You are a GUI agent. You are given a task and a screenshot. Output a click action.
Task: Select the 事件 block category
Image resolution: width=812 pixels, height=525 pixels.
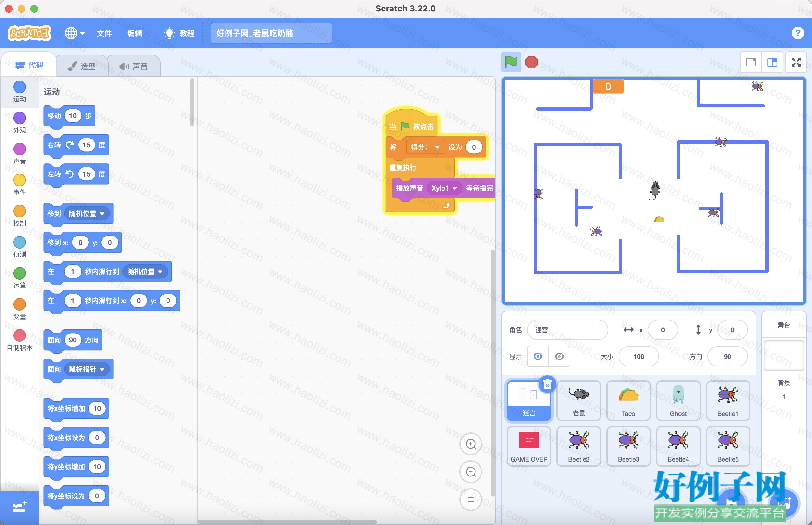(x=19, y=185)
